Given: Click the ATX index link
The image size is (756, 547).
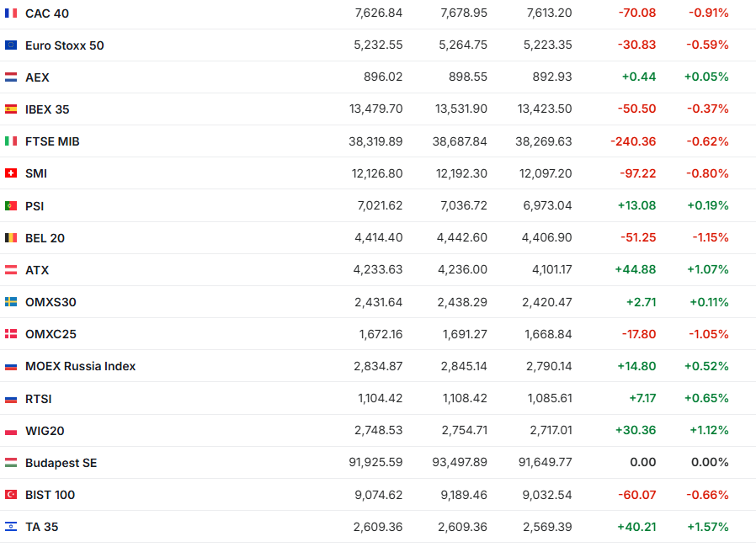Looking at the screenshot, I should [x=37, y=270].
